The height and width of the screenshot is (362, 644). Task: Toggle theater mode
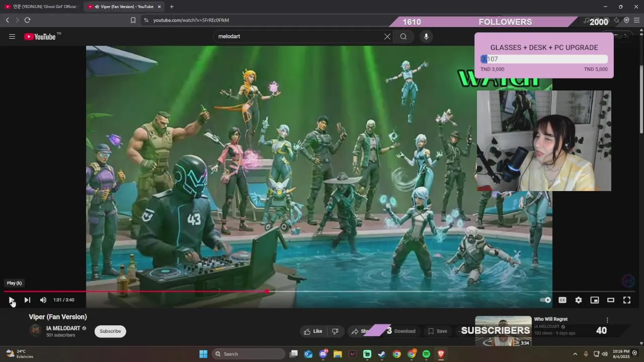point(611,300)
